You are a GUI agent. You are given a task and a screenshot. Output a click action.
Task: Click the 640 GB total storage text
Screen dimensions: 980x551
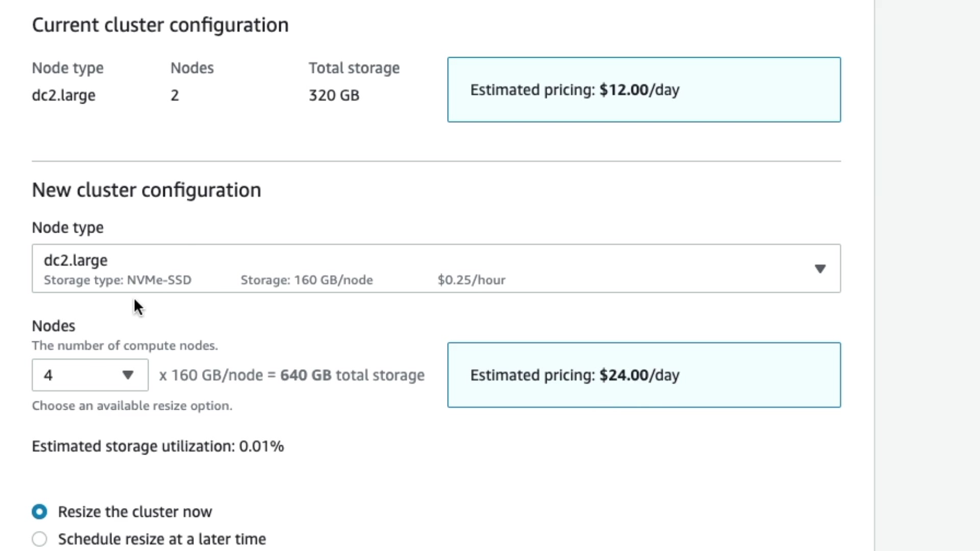(x=352, y=375)
